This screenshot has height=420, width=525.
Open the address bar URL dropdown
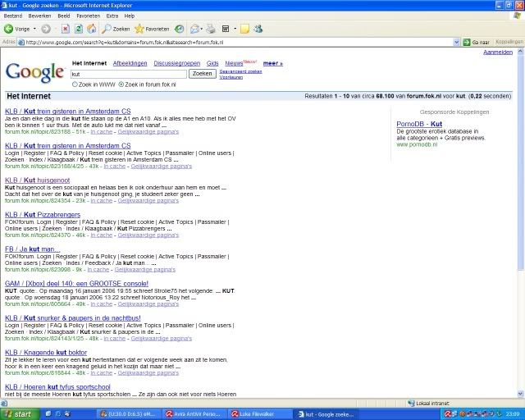456,42
